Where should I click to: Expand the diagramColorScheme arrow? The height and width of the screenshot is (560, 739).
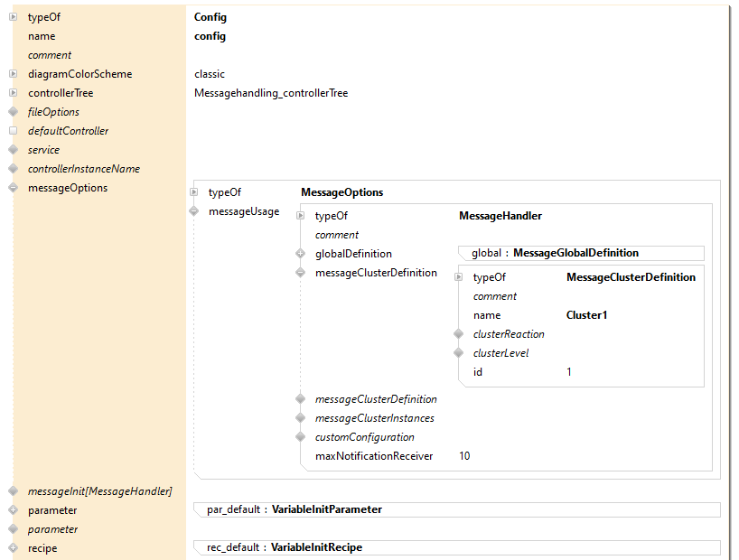tap(13, 74)
